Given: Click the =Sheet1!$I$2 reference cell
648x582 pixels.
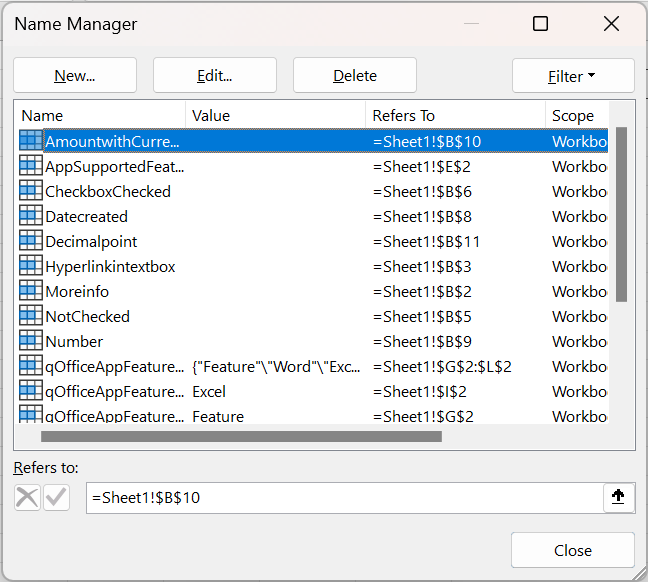Looking at the screenshot, I should click(x=419, y=391).
